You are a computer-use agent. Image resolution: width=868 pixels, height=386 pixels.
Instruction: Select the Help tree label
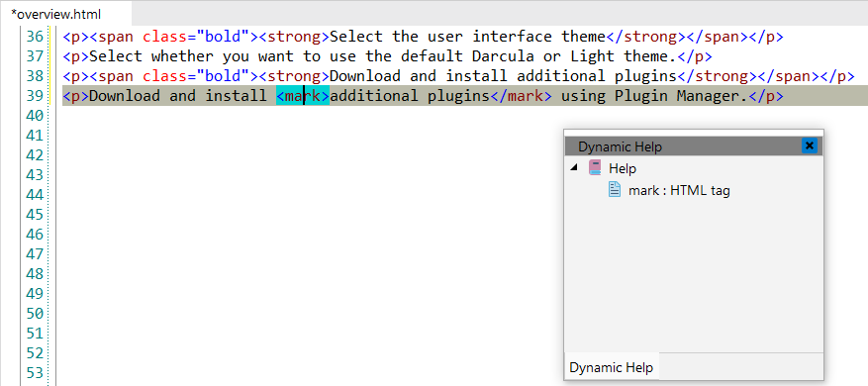(x=623, y=168)
